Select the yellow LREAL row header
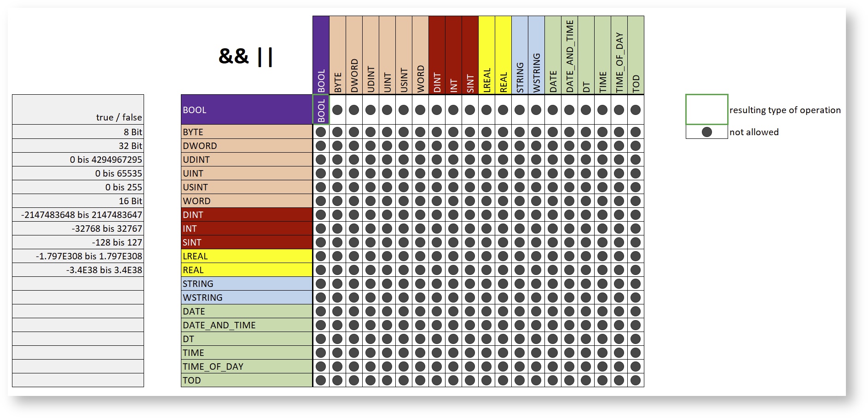Viewport: 868px width, 418px height. (x=246, y=256)
